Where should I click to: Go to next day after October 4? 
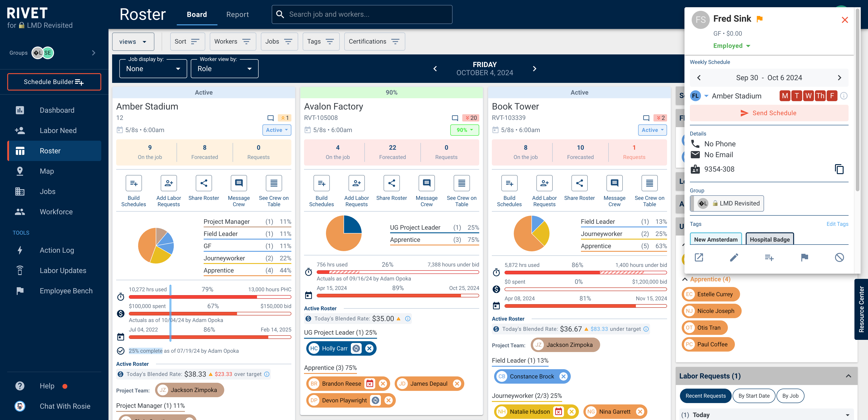(x=534, y=69)
